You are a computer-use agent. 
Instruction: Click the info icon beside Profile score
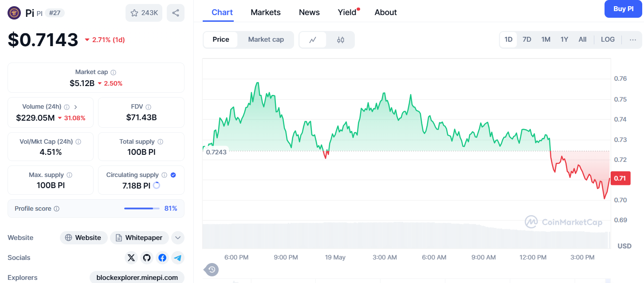(57, 208)
